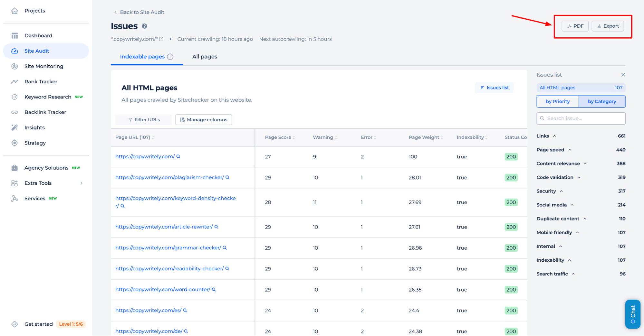Screen dimensions: 644x336
Task: Open Site Monitoring in sidebar
Action: tap(44, 66)
